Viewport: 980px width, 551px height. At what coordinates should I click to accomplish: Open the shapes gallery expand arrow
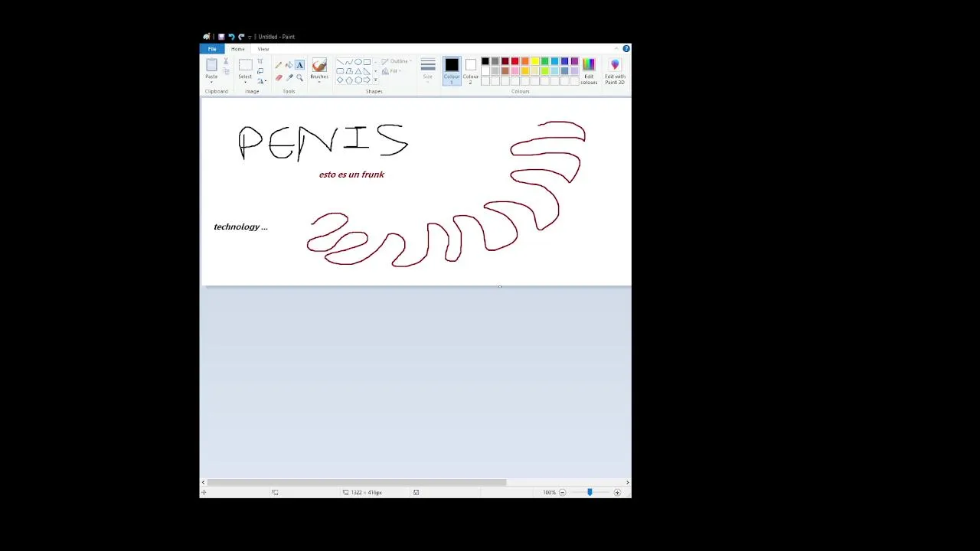tap(376, 80)
